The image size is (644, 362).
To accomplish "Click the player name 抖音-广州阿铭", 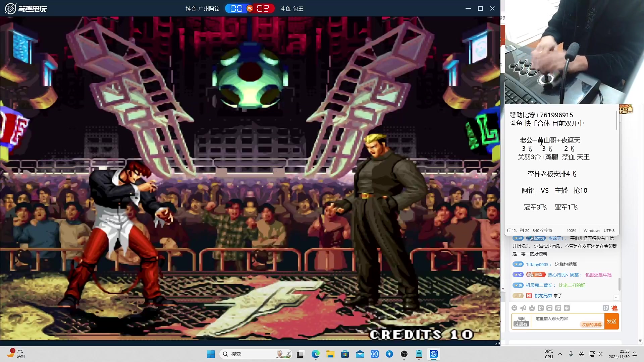I will point(202,9).
